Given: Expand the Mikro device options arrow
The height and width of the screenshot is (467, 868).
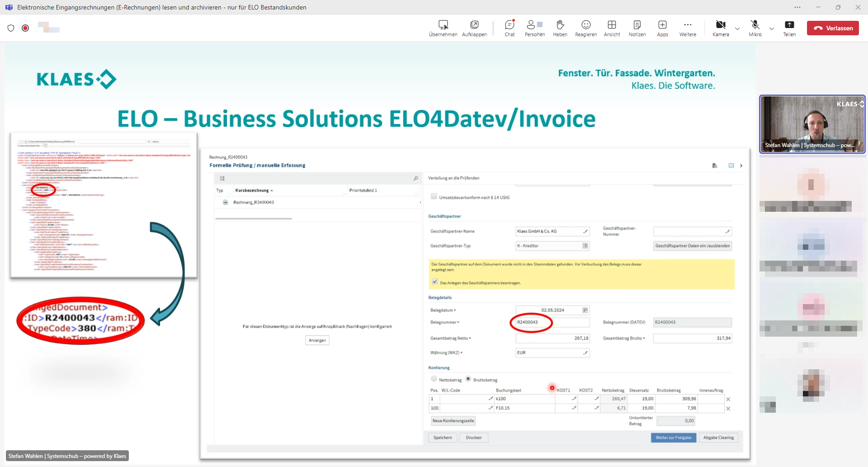Looking at the screenshot, I should coord(772,29).
